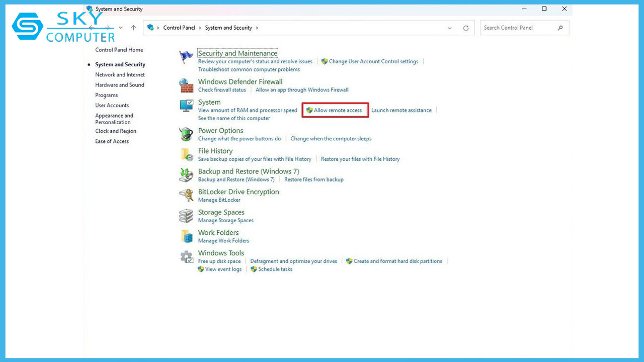Change User Account Control settings

373,61
